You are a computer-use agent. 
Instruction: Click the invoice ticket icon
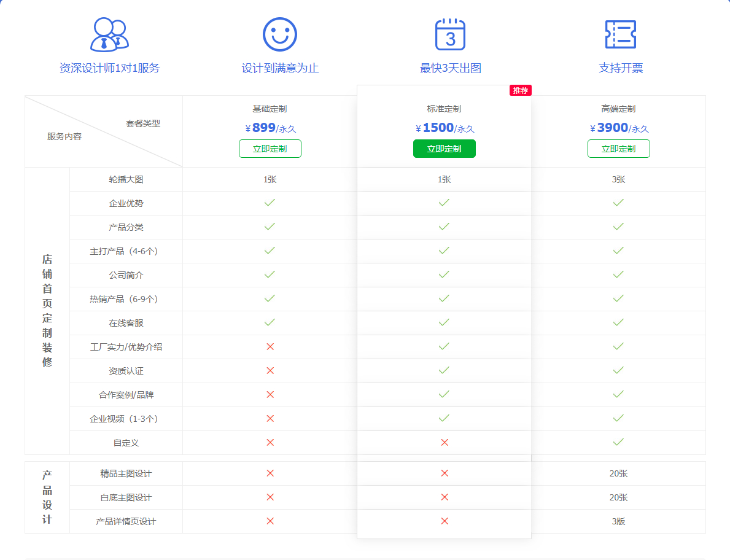620,34
